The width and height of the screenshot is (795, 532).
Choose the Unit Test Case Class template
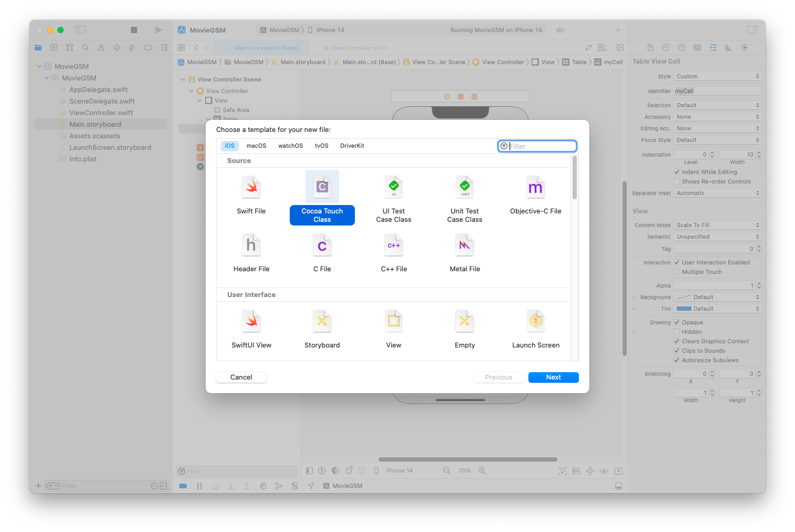pyautogui.click(x=465, y=200)
